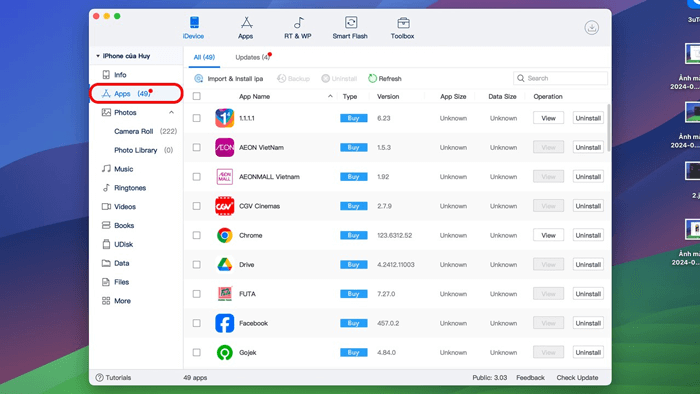Check the AEON VietNam row checkbox

point(196,148)
